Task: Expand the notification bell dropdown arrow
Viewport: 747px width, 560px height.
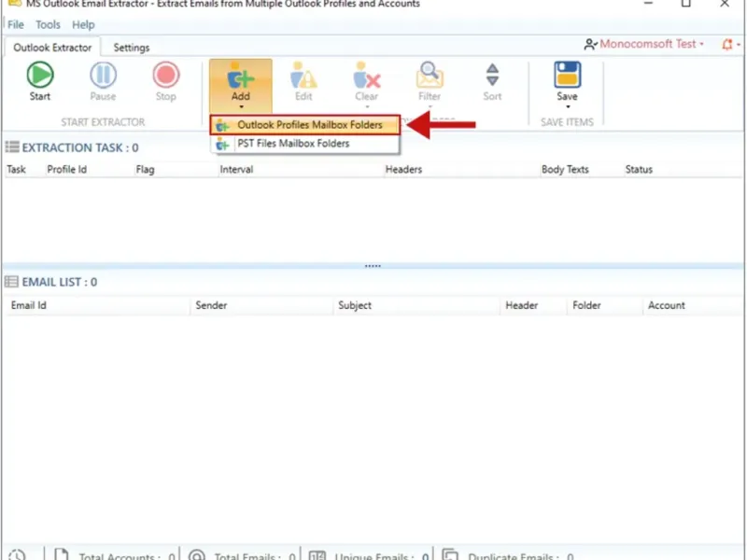Action: [739, 44]
